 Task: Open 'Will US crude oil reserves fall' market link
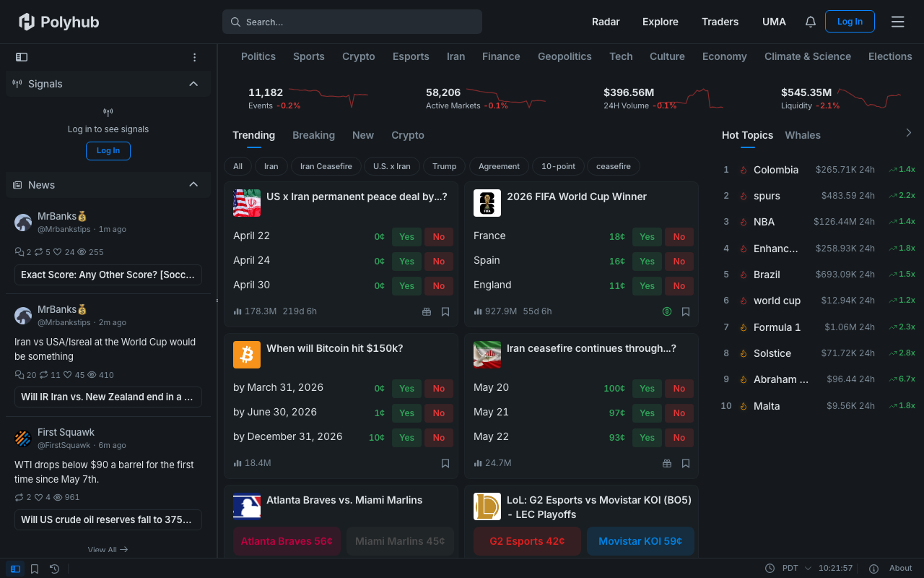tap(108, 519)
